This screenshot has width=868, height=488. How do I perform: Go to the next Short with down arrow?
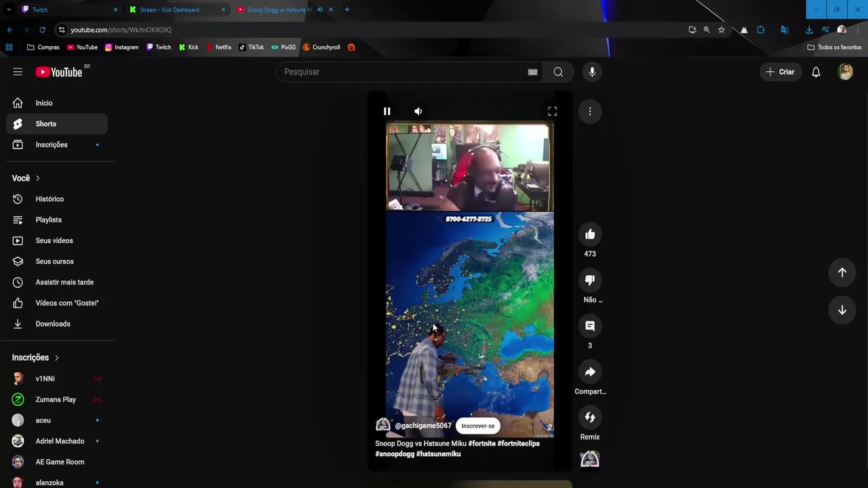pyautogui.click(x=842, y=310)
